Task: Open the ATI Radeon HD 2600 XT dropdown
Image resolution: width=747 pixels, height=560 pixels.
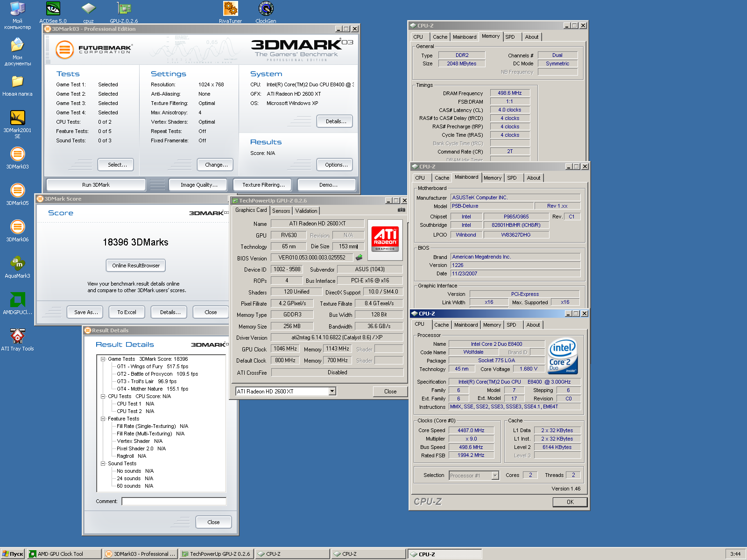Action: [x=332, y=392]
